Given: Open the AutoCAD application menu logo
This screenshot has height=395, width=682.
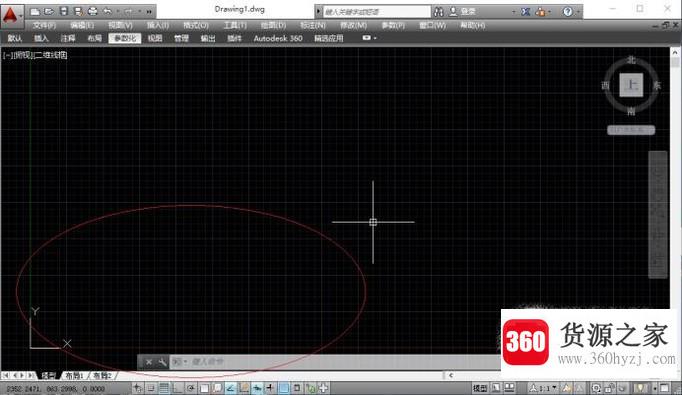Looking at the screenshot, I should point(10,15).
